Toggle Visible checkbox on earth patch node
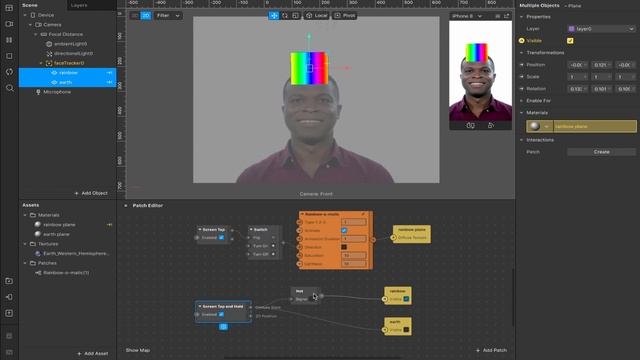 [x=406, y=330]
